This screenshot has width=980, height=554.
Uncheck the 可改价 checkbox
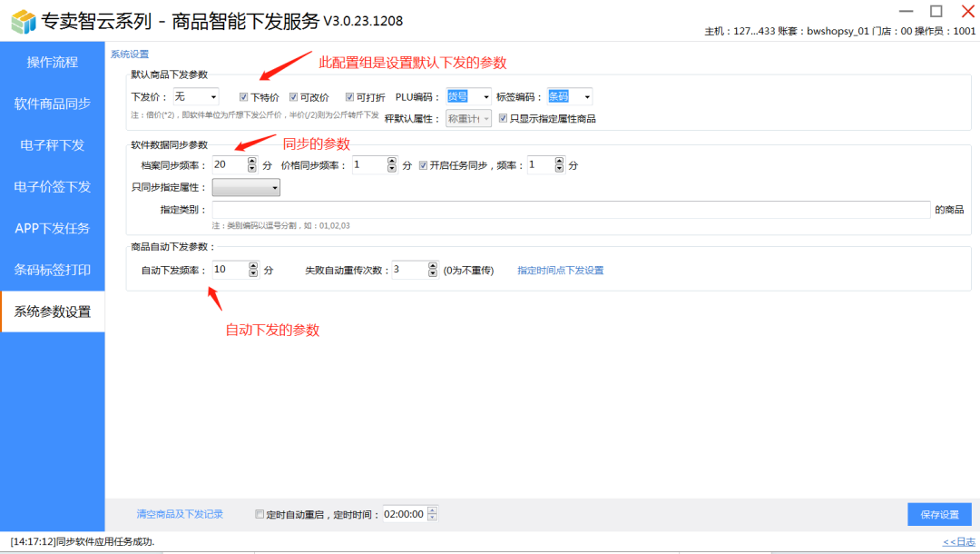coord(294,96)
